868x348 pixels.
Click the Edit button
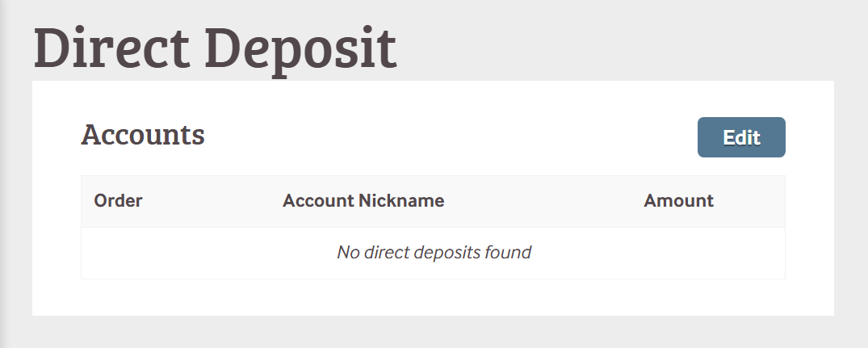tap(741, 137)
